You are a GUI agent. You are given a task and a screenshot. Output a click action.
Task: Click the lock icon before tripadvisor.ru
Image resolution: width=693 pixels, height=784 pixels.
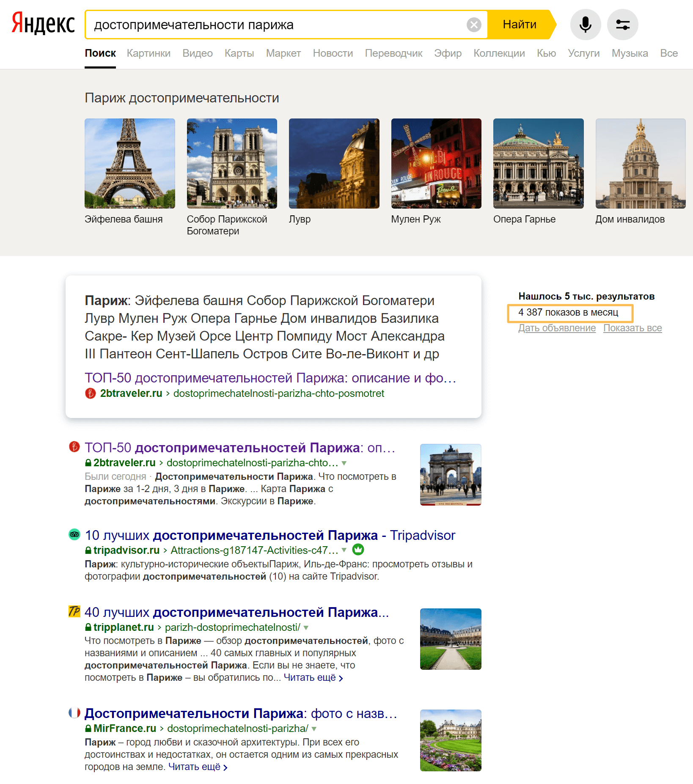(88, 550)
